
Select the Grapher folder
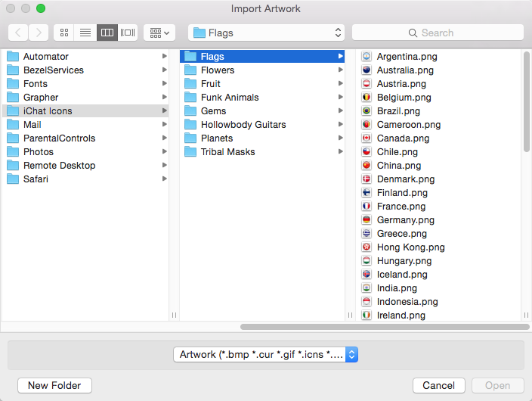tap(85, 97)
